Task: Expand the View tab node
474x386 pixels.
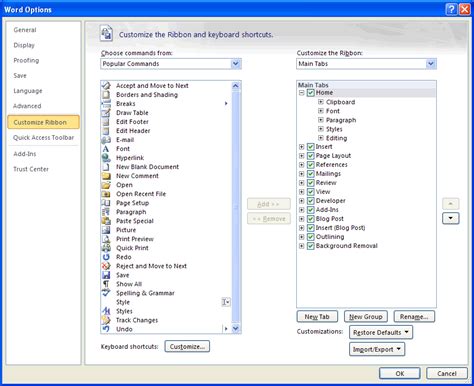Action: [302, 192]
